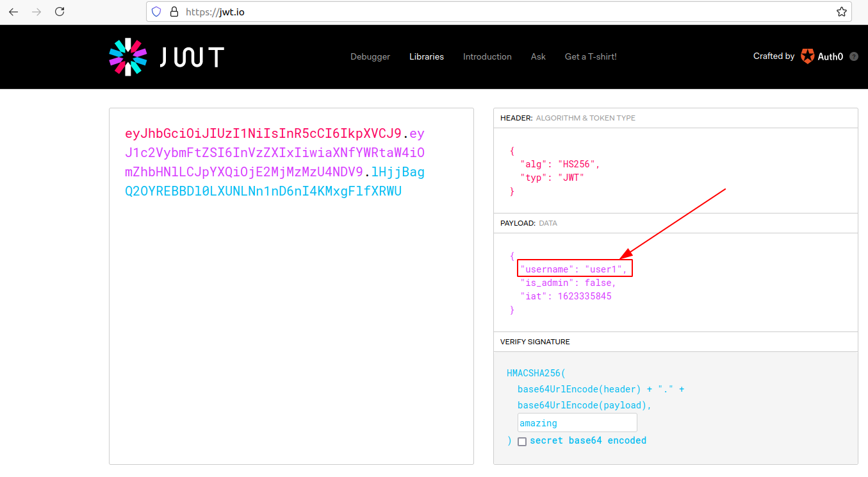Screen dimensions: 868x477
Task: Bookmark the page with the star icon
Action: [x=841, y=12]
